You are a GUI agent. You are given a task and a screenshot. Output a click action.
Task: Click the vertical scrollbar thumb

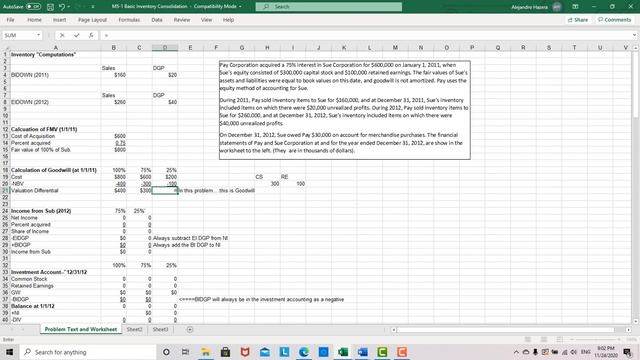click(636, 84)
